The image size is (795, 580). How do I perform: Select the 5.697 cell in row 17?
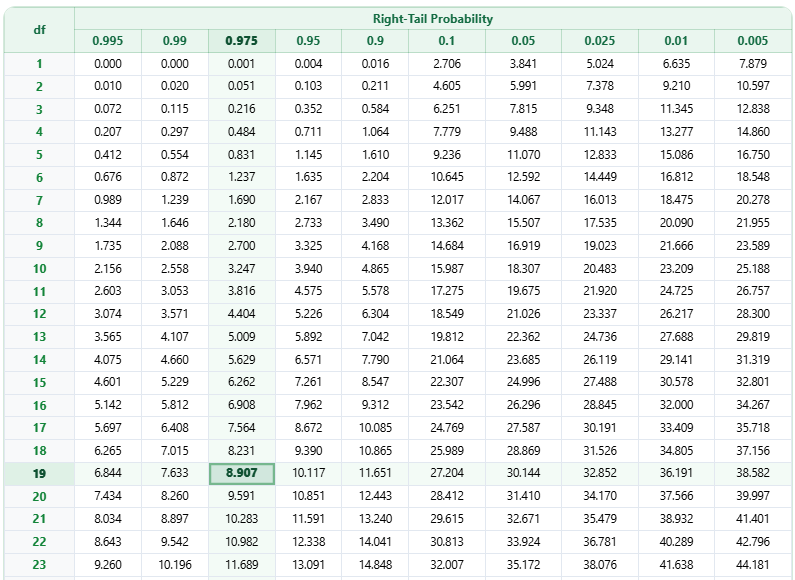108,428
